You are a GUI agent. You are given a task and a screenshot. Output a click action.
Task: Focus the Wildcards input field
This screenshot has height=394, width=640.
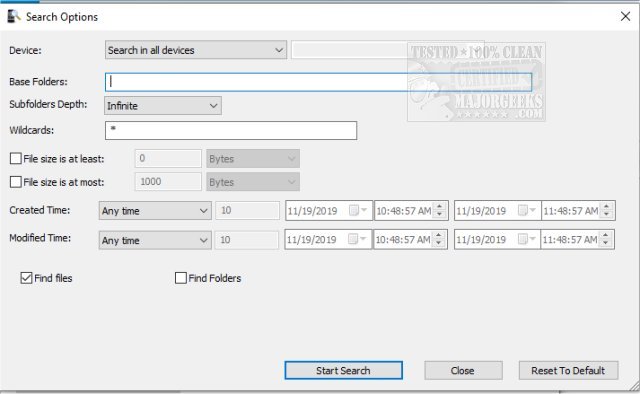(x=231, y=130)
